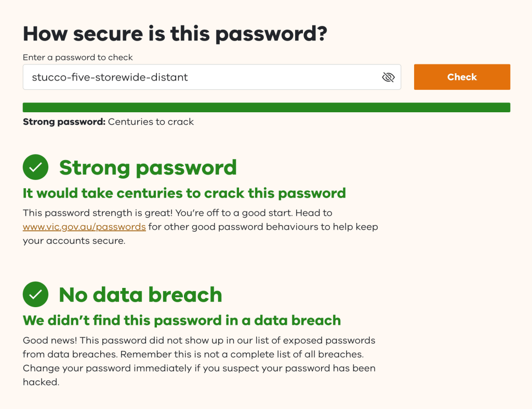Click the "Enter a password to check" label
Viewport: 532px width, 409px height.
point(78,58)
